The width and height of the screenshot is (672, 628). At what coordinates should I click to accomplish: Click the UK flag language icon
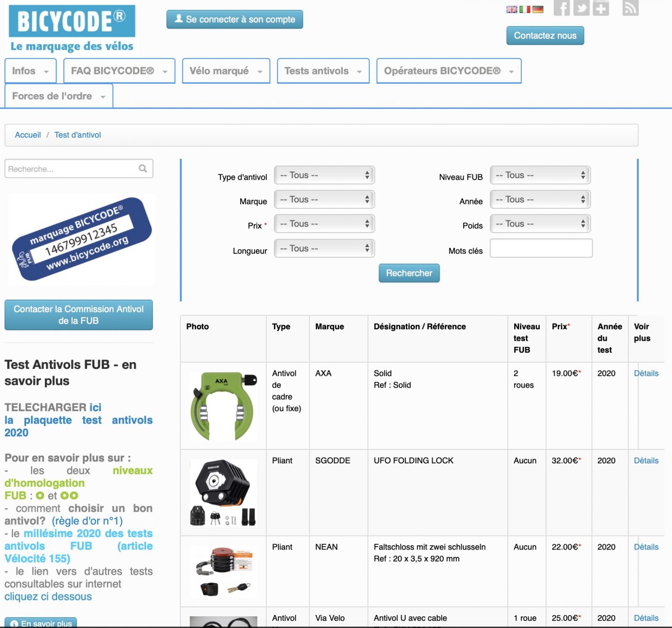(512, 9)
